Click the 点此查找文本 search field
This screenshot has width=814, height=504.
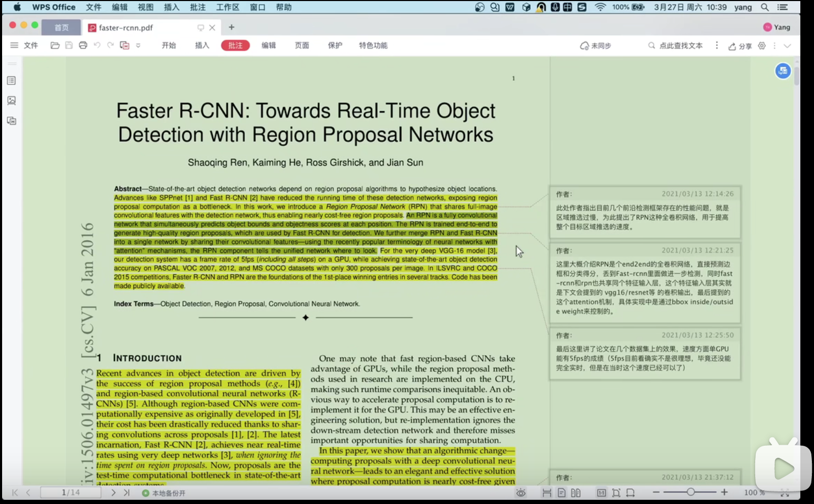coord(675,46)
